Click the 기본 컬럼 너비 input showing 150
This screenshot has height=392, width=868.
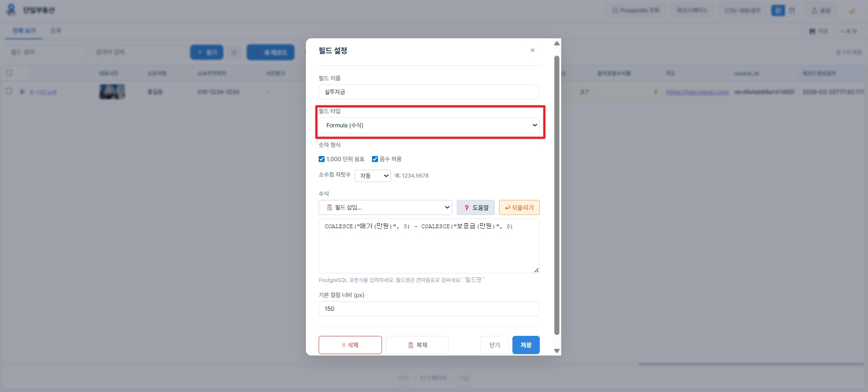[429, 308]
